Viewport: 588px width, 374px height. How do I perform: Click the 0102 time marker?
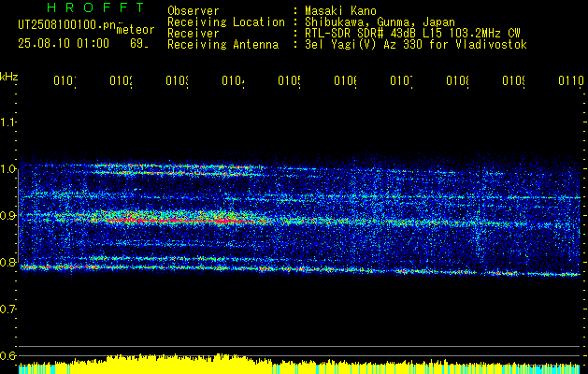(122, 81)
